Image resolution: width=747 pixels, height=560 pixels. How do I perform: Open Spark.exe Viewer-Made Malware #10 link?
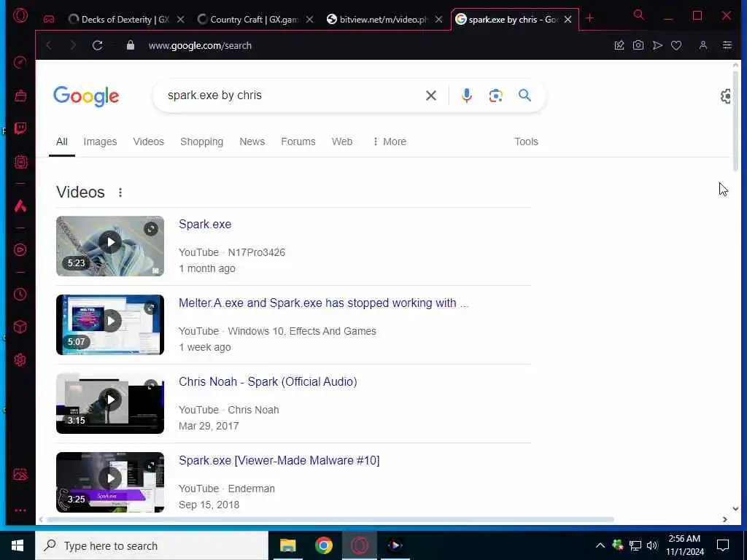tap(279, 461)
